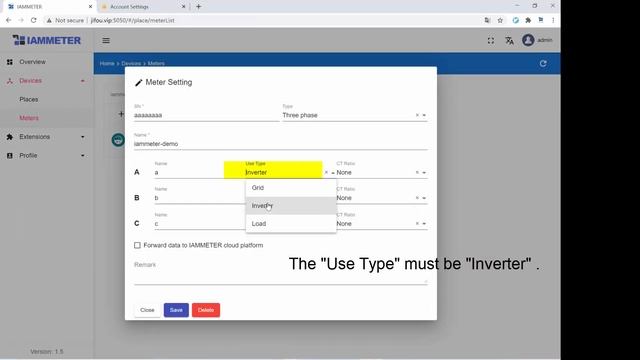
Task: Clear phase C CT Ratio value
Action: point(417,224)
